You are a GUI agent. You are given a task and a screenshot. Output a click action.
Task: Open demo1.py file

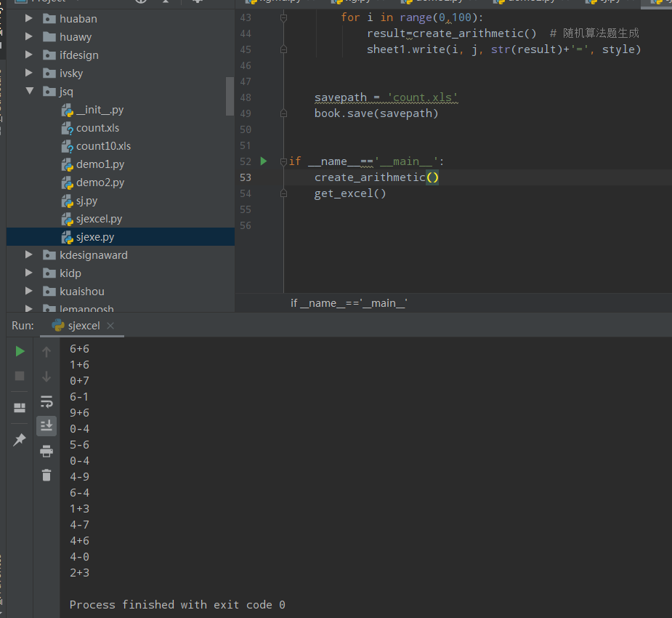tap(100, 164)
